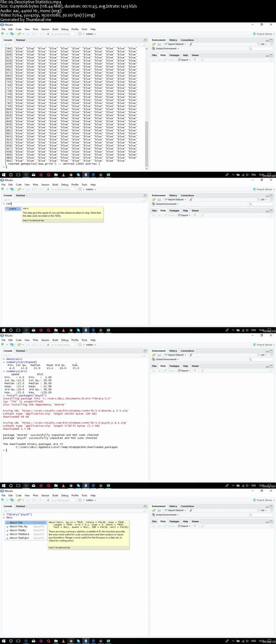Select 'describeFast' suggestion in autocomplete list
The height and width of the screenshot is (644, 276).
[x=26, y=538]
